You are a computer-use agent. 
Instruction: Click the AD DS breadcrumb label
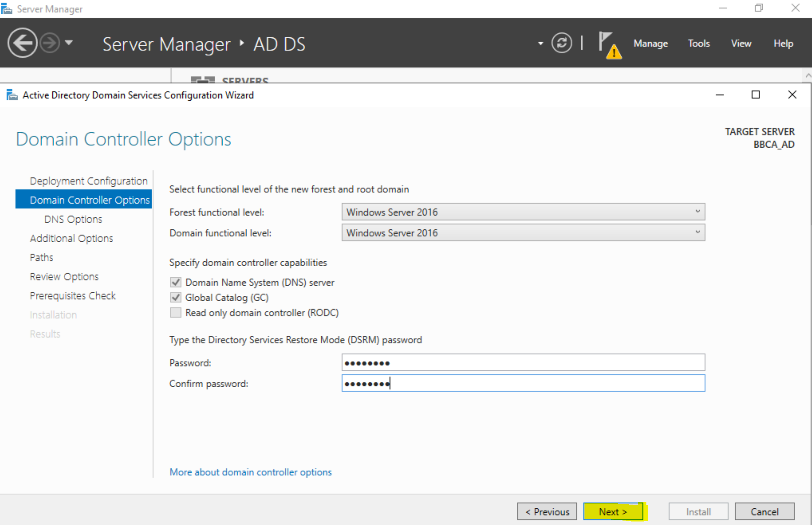279,44
